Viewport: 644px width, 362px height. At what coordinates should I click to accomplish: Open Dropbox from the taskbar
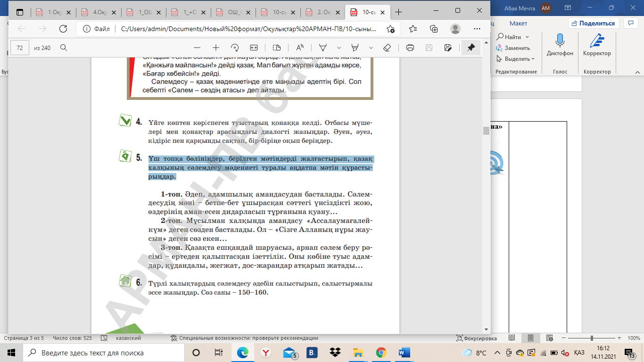(x=335, y=353)
